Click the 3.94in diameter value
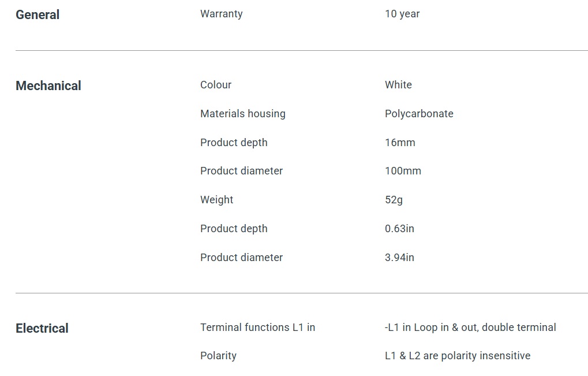588x376 pixels. 399,258
